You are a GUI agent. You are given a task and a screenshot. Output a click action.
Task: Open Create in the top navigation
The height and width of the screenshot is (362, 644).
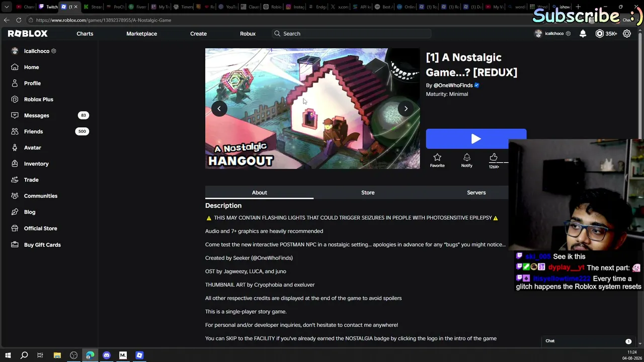(198, 34)
